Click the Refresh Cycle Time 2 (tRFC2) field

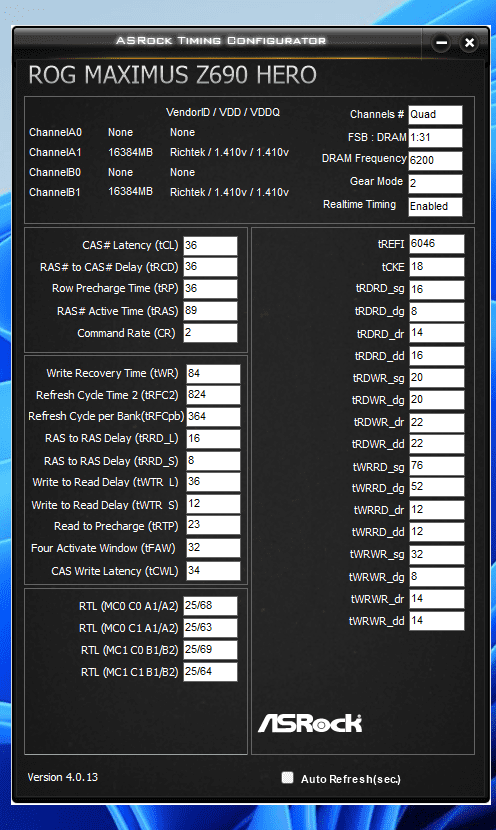coord(213,395)
